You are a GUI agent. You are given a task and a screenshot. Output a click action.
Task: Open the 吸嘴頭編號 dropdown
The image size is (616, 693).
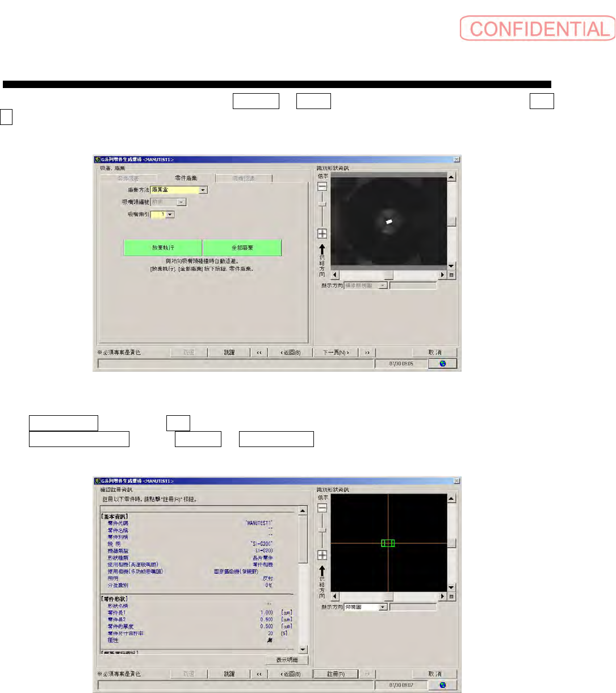coord(182,202)
